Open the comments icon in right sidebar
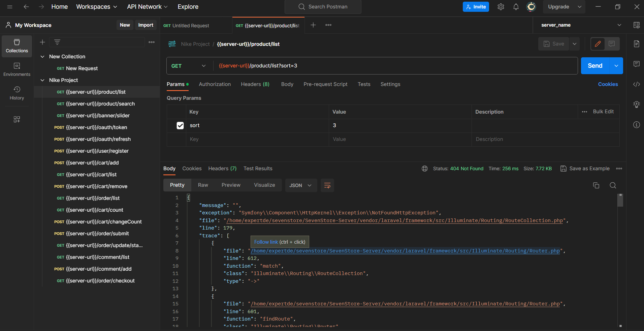 pos(637,64)
